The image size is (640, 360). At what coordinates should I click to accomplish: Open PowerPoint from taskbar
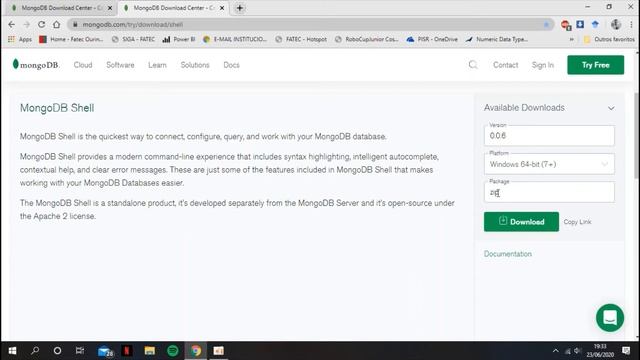tap(218, 351)
